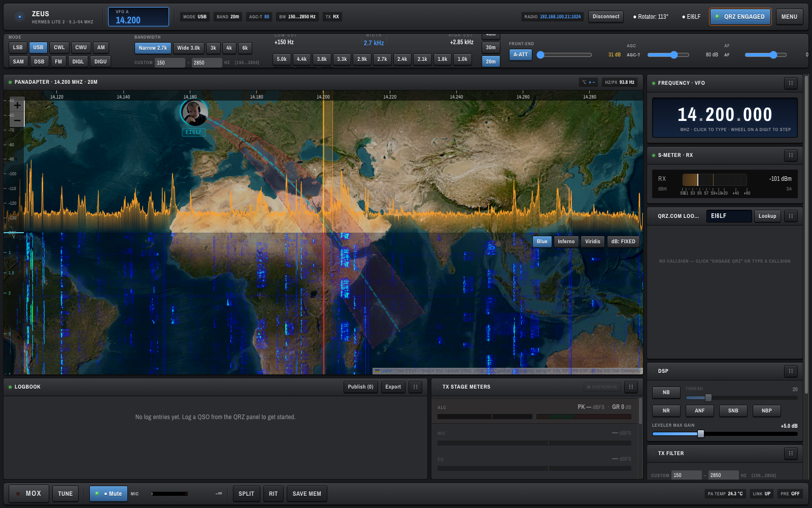812x508 pixels.
Task: Zoom in the map with plus button
Action: (x=17, y=105)
